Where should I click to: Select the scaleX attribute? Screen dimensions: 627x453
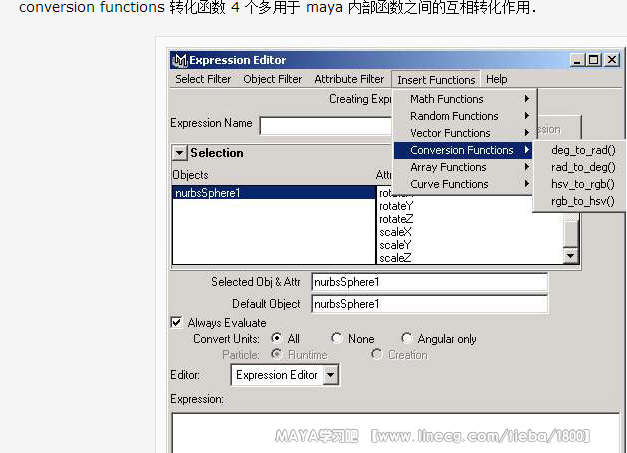tap(395, 232)
